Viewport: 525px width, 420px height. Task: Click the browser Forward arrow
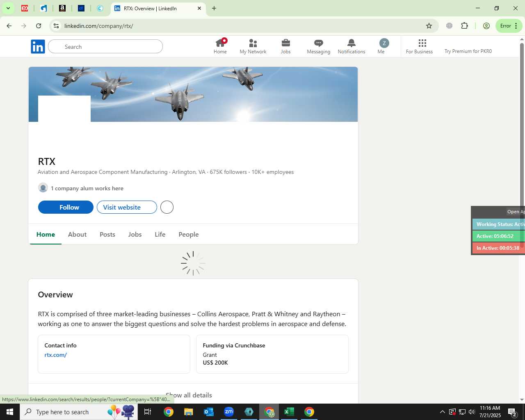coord(24,26)
